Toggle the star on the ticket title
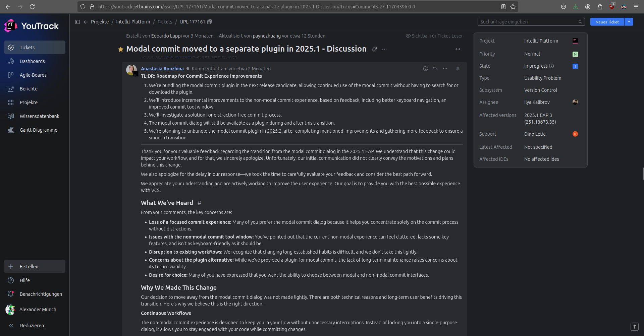This screenshot has width=644, height=336. point(121,49)
